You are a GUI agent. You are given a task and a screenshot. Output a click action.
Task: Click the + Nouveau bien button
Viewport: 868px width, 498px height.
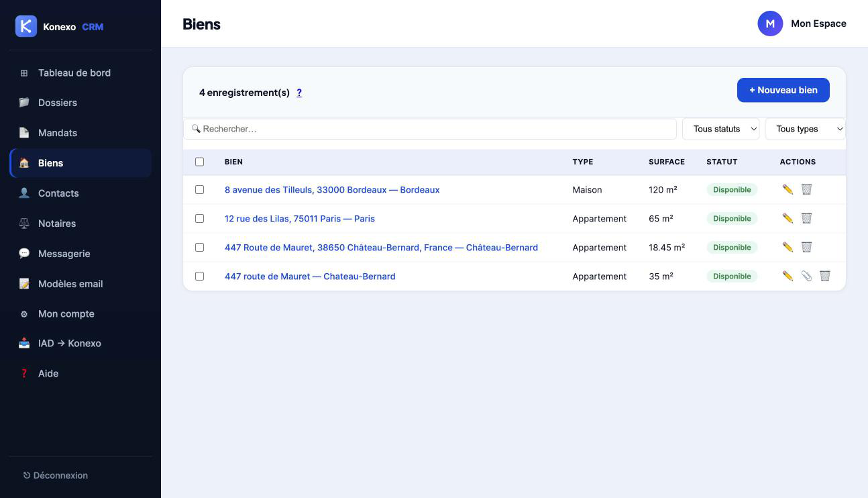[x=783, y=90]
